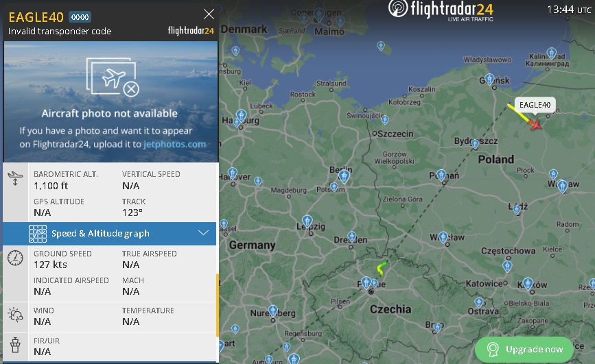Screen dimensions: 595x364
Task: Click the aircraft photo not available placeholder
Action: coord(111,101)
